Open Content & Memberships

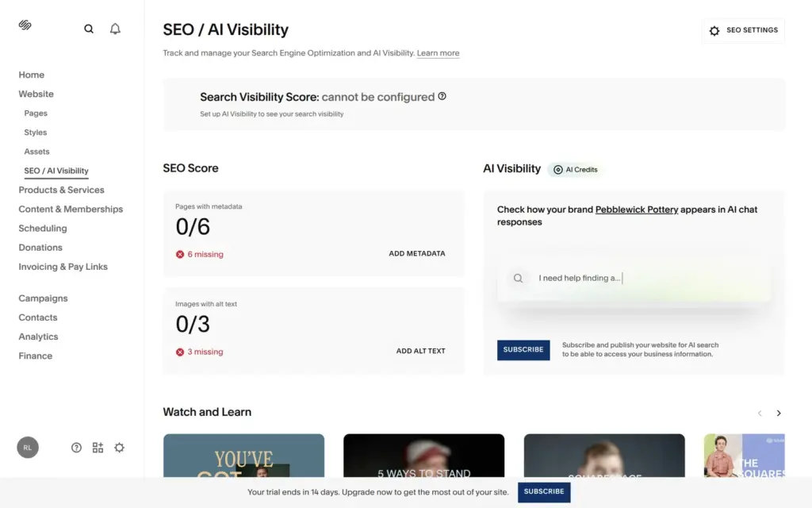coord(71,209)
